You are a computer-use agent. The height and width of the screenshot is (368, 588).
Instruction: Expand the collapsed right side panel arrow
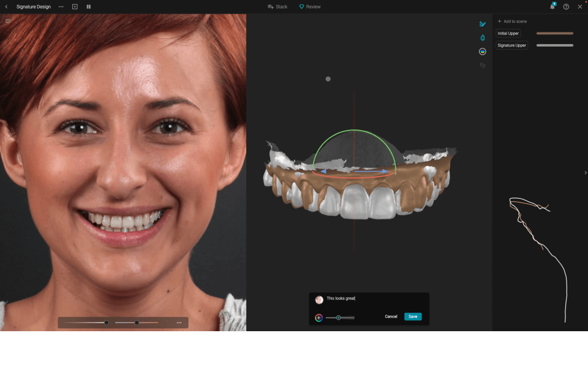[x=585, y=173]
